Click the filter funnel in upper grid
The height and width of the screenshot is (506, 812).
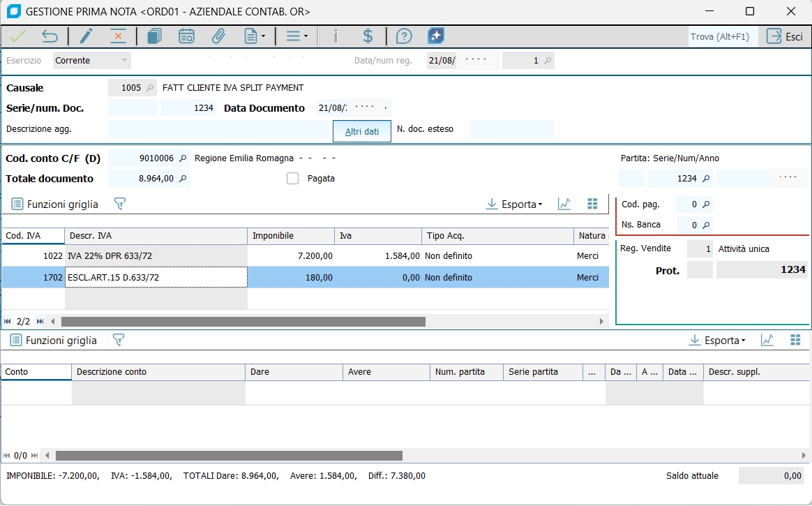pyautogui.click(x=119, y=204)
